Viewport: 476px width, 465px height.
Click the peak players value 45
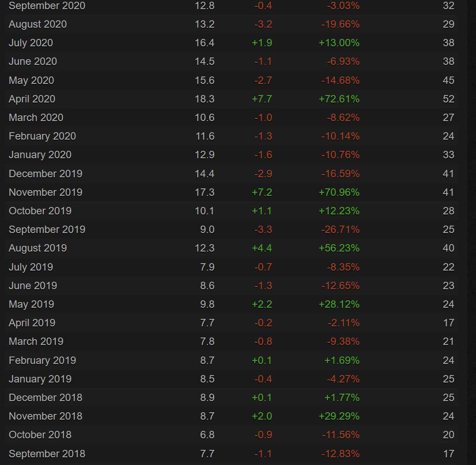click(x=449, y=80)
